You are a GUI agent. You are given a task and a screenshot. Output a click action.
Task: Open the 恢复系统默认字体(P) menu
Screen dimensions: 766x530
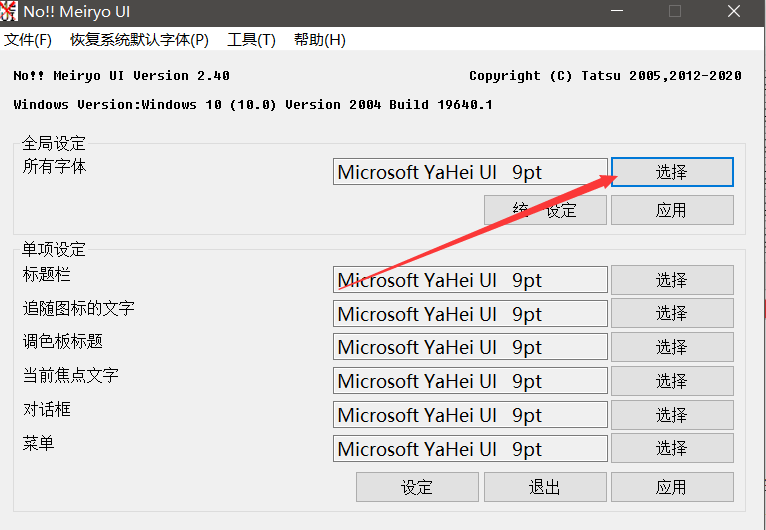(139, 40)
